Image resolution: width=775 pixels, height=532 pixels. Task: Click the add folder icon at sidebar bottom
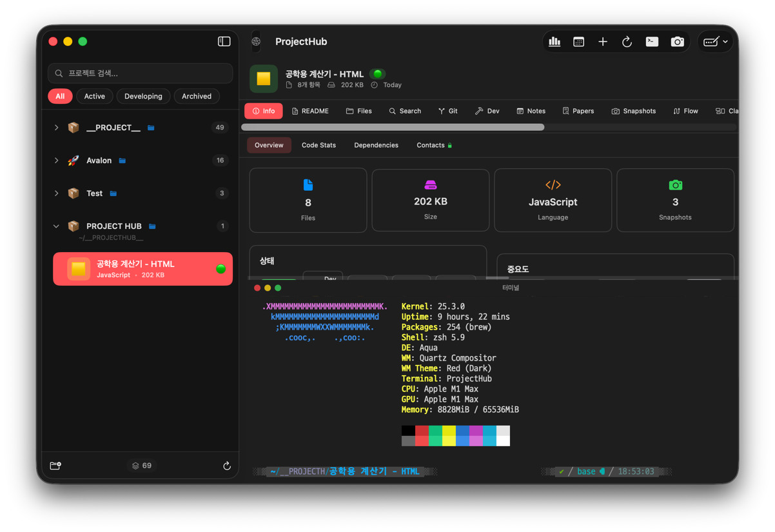pyautogui.click(x=55, y=466)
